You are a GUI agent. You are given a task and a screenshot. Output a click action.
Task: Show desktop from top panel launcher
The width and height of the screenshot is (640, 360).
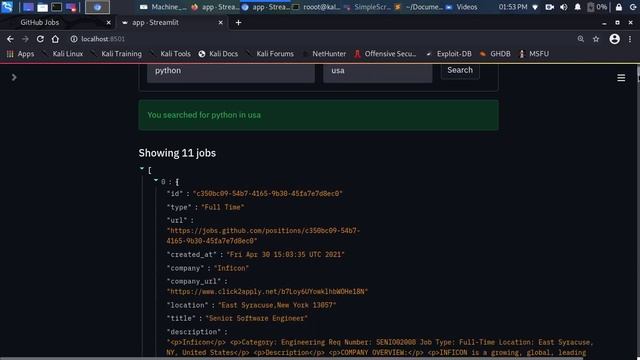28,7
